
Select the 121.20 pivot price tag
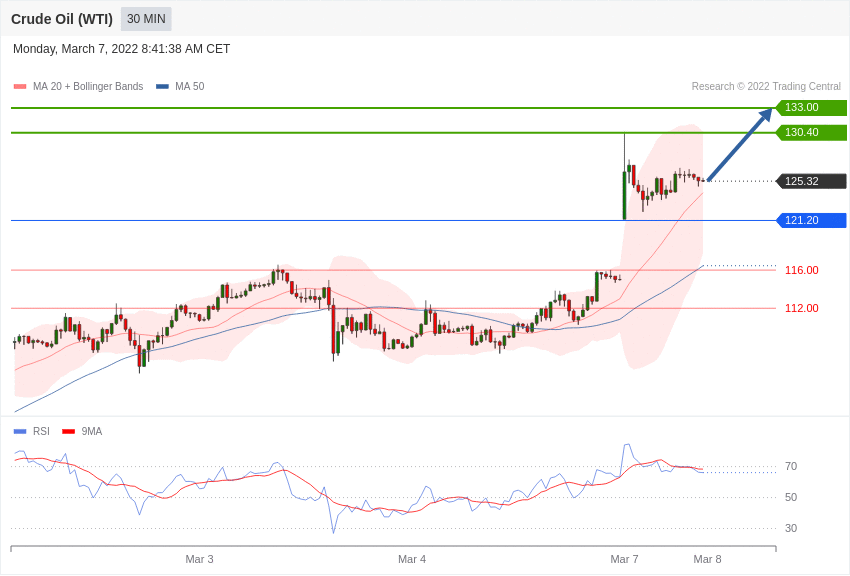(x=811, y=220)
